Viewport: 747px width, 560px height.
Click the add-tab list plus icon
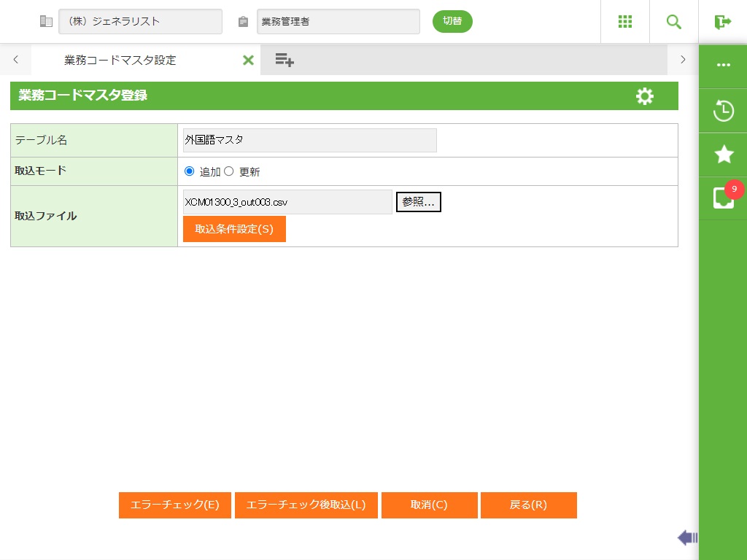(285, 60)
